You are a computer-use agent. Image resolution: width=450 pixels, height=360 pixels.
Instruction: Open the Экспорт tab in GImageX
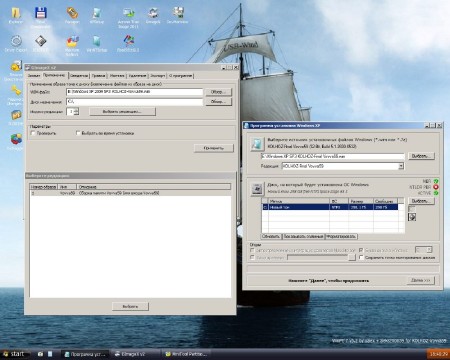coord(157,76)
